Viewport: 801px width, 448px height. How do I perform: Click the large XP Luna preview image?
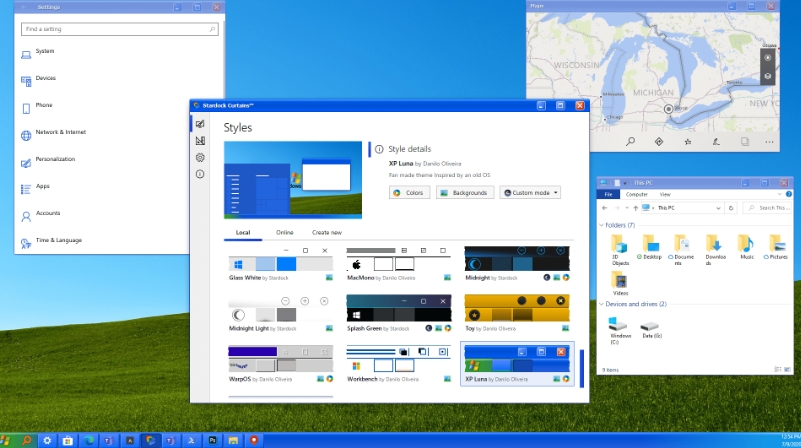pyautogui.click(x=293, y=180)
